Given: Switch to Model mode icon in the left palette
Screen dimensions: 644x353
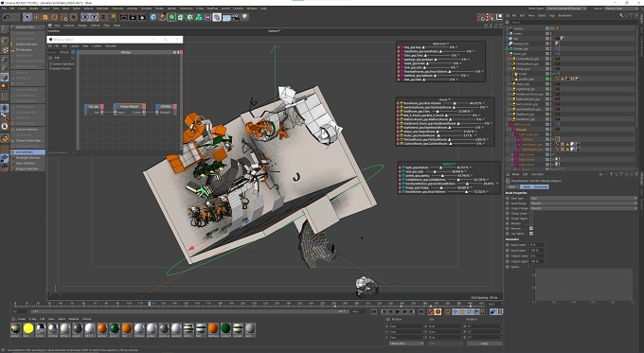Looking at the screenshot, I should [5, 41].
